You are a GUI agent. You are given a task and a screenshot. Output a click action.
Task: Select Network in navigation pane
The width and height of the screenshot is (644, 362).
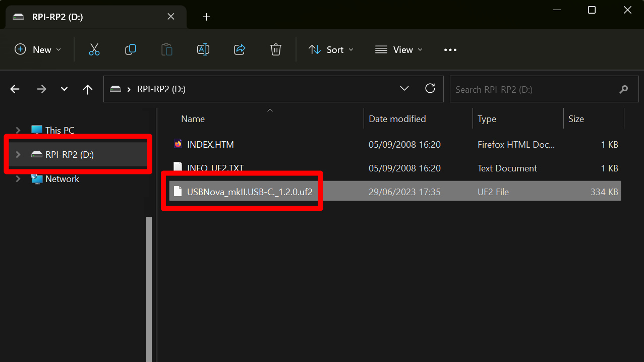tap(62, 179)
